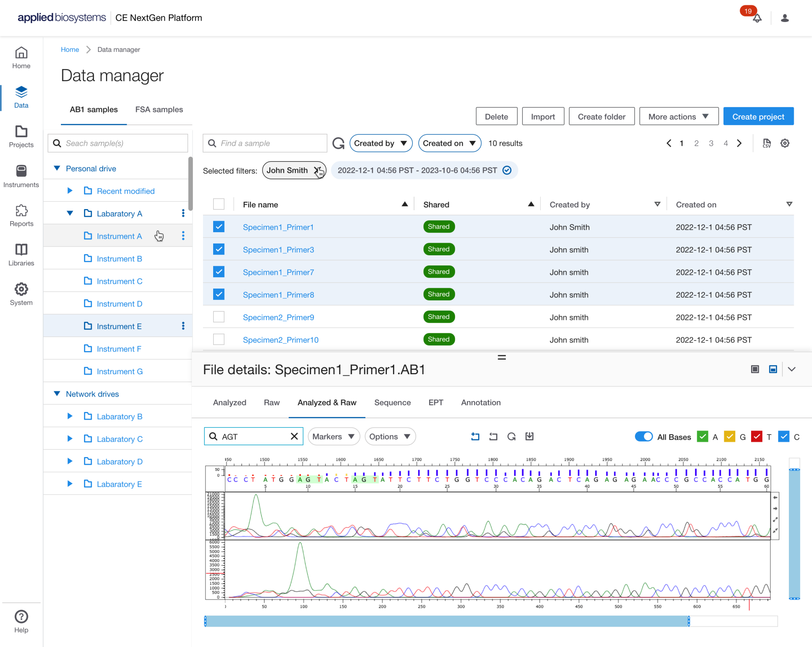812x647 pixels.
Task: Open Libraries in the left sidebar
Action: 21,254
